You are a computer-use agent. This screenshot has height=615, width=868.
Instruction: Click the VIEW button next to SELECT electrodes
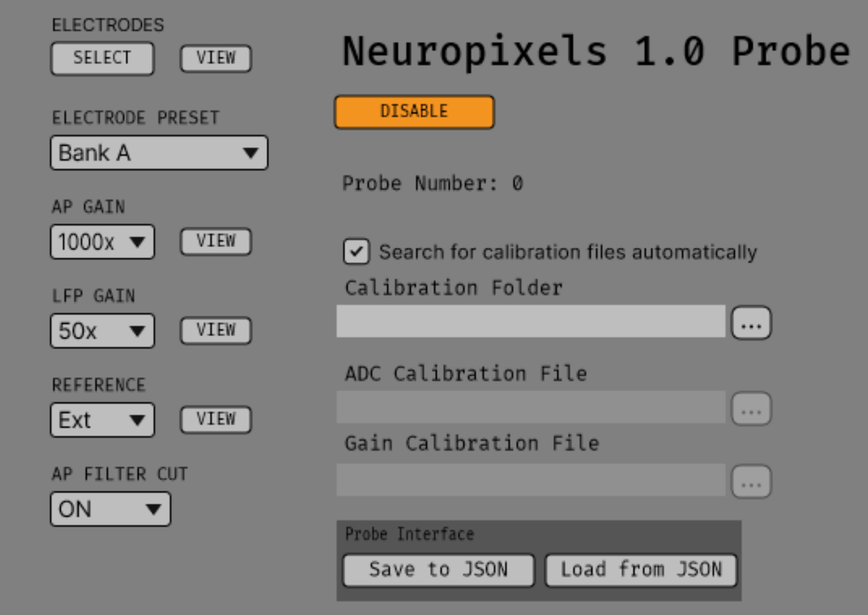[216, 58]
